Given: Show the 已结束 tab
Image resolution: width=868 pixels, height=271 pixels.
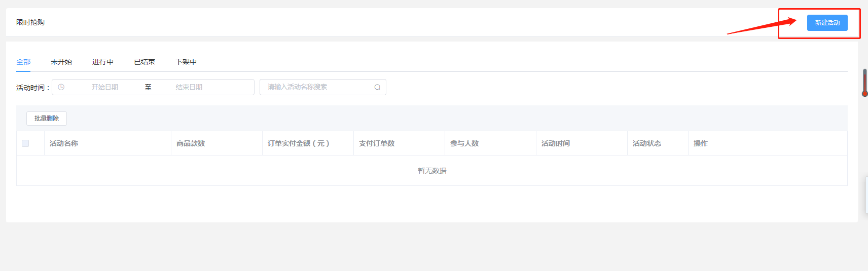Looking at the screenshot, I should click(144, 62).
